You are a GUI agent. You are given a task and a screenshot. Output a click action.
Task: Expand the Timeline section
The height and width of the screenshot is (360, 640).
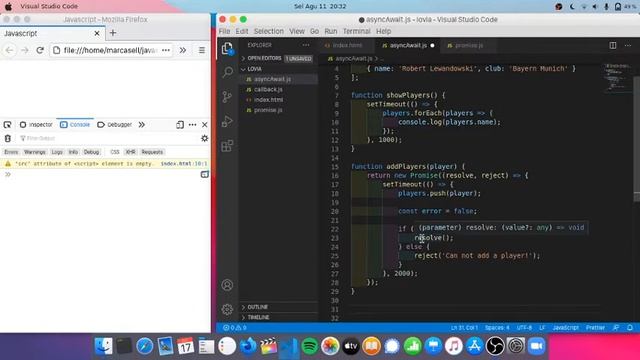[x=278, y=317]
